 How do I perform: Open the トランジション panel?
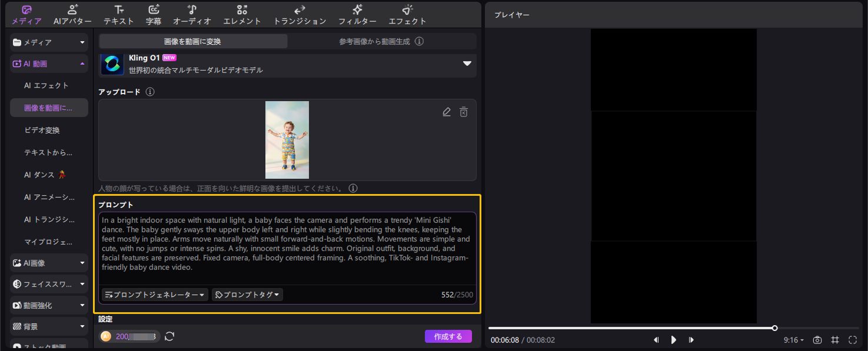[300, 15]
